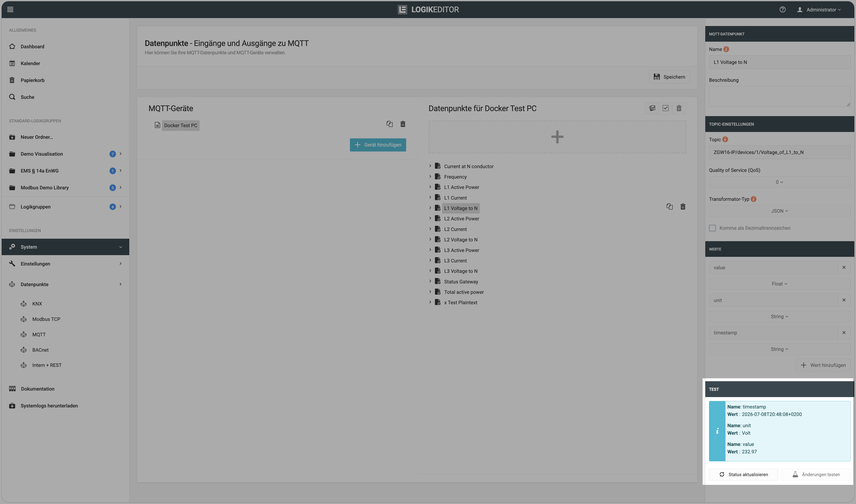Remove the timestamp value entry

844,333
